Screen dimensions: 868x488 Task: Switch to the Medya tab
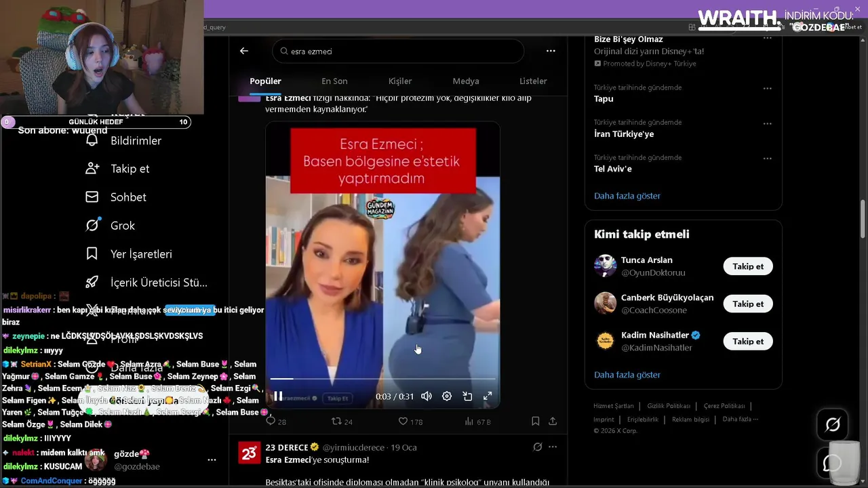[x=466, y=81]
